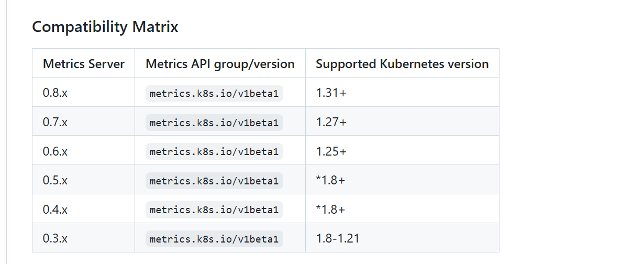The width and height of the screenshot is (644, 264).
Task: Click the Supported Kubernetes version column header
Action: click(402, 64)
